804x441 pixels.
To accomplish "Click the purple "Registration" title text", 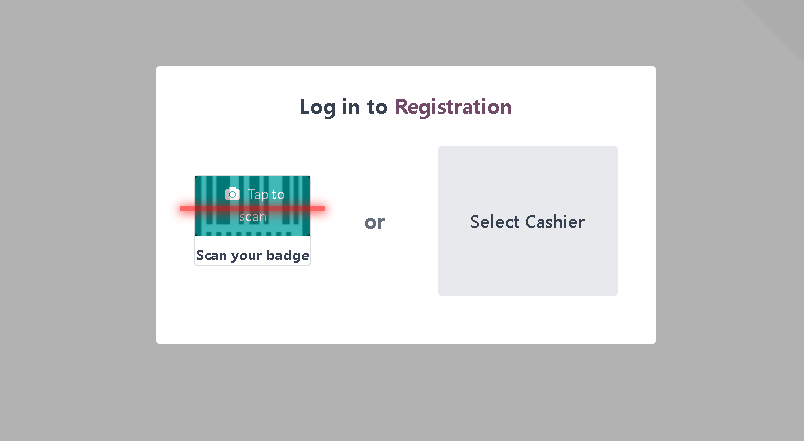I will (453, 107).
